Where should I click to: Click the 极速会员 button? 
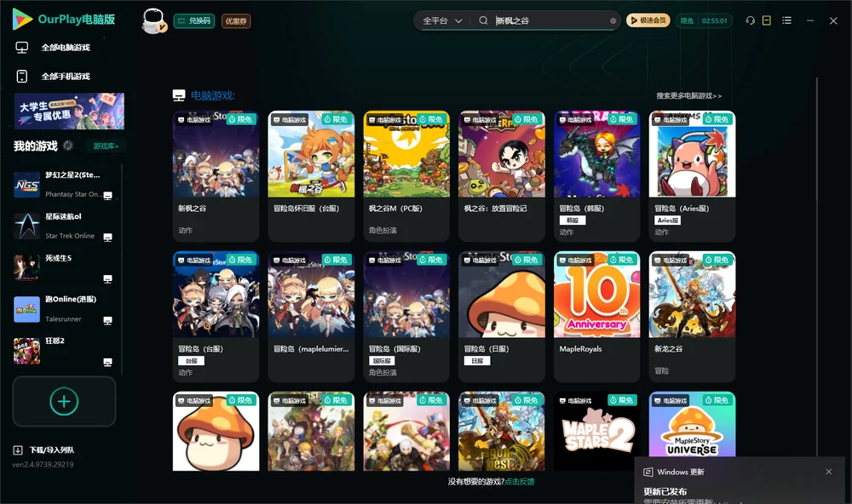coord(648,20)
